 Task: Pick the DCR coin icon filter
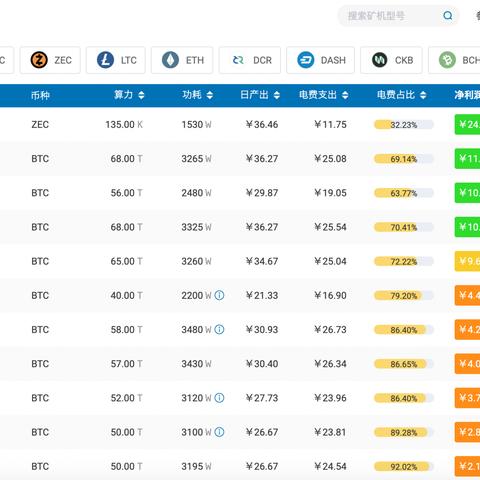(238, 60)
